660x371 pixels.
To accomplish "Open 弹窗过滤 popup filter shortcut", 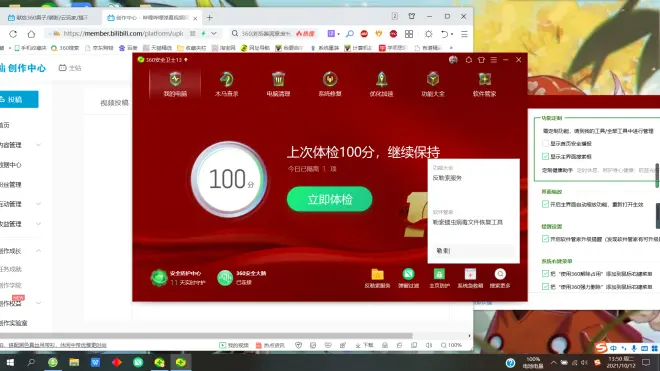I will [408, 278].
